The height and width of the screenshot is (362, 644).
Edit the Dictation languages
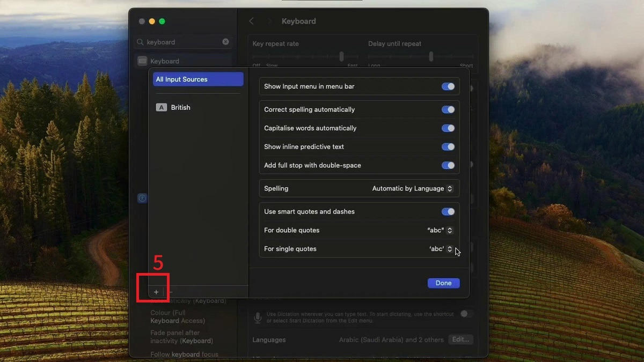[x=460, y=339]
